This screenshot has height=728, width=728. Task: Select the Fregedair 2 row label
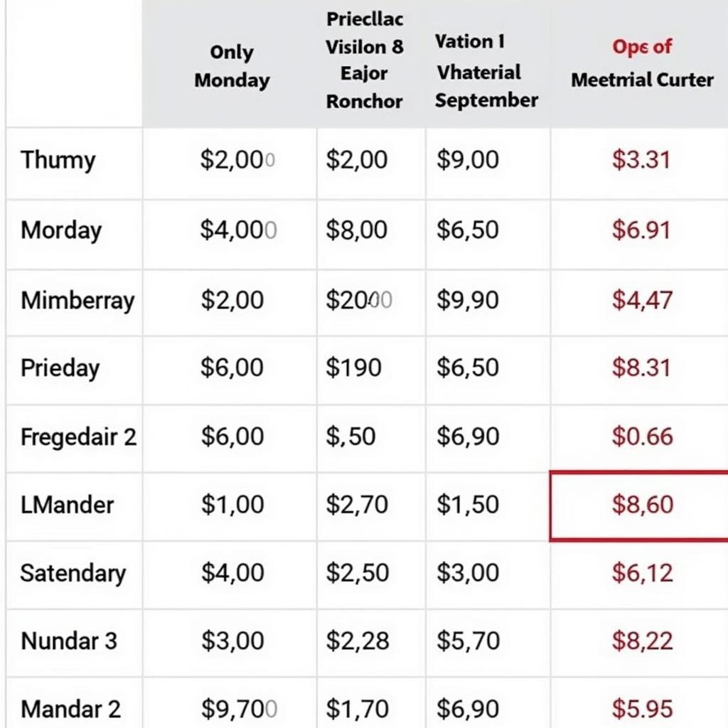pyautogui.click(x=78, y=437)
